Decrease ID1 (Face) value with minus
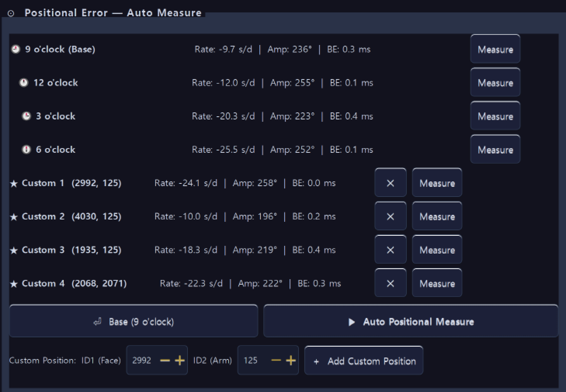Image resolution: width=566 pixels, height=392 pixels. [x=165, y=361]
